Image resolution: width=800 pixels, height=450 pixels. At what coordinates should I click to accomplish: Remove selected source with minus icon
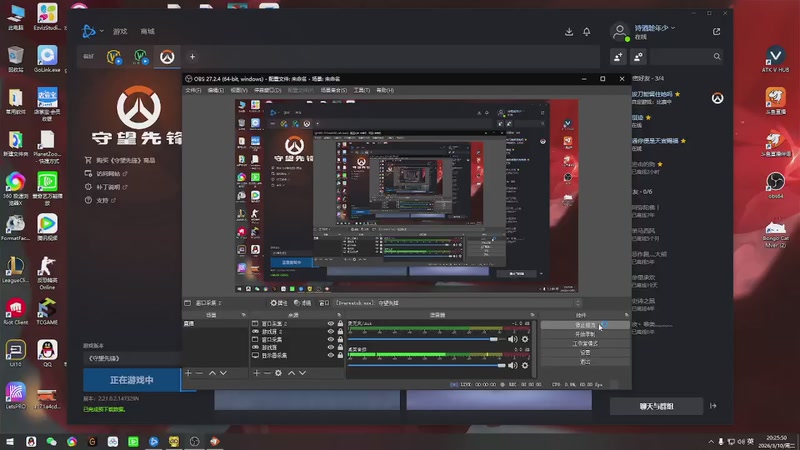(x=267, y=373)
